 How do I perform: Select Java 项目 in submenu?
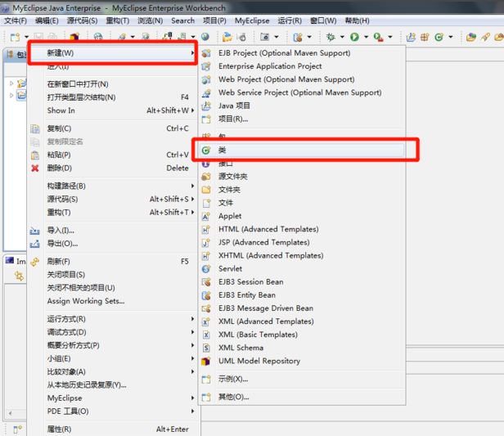click(x=302, y=106)
